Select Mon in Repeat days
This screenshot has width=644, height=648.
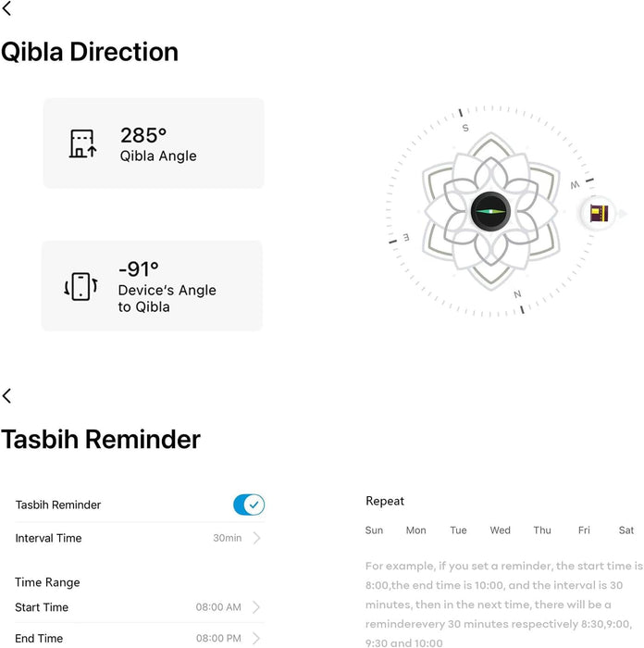tap(416, 530)
